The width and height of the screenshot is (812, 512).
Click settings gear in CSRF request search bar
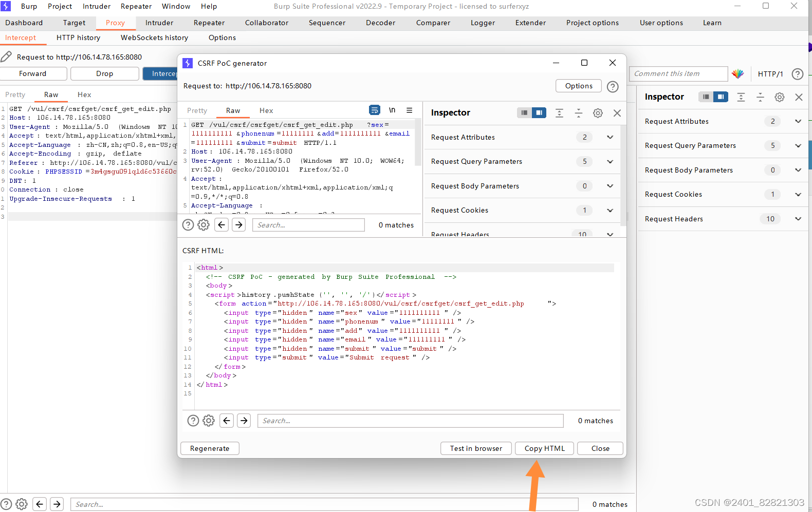pos(204,225)
